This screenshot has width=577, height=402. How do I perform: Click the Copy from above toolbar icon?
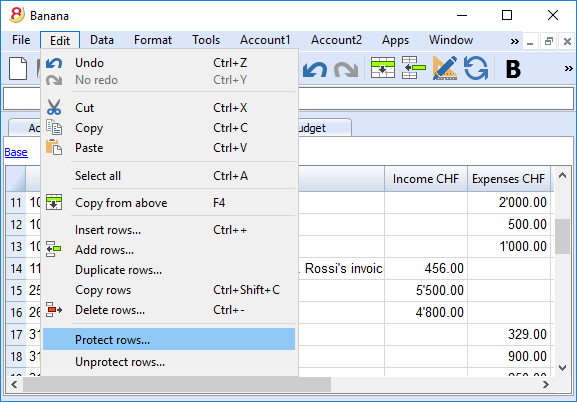(383, 68)
